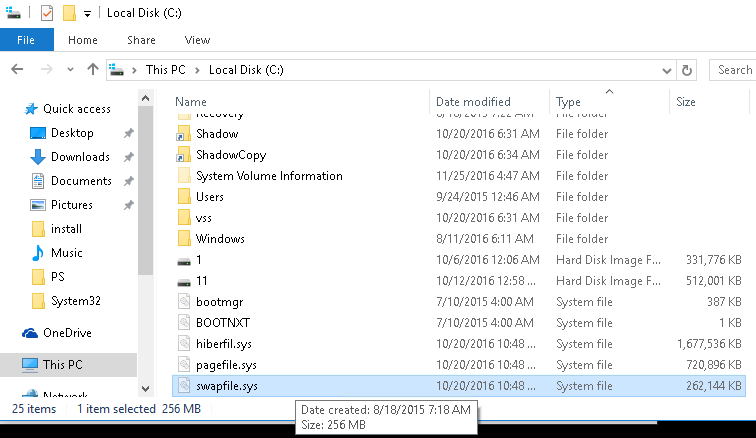Select This PC in navigation pane
The width and height of the screenshot is (756, 438).
click(63, 365)
